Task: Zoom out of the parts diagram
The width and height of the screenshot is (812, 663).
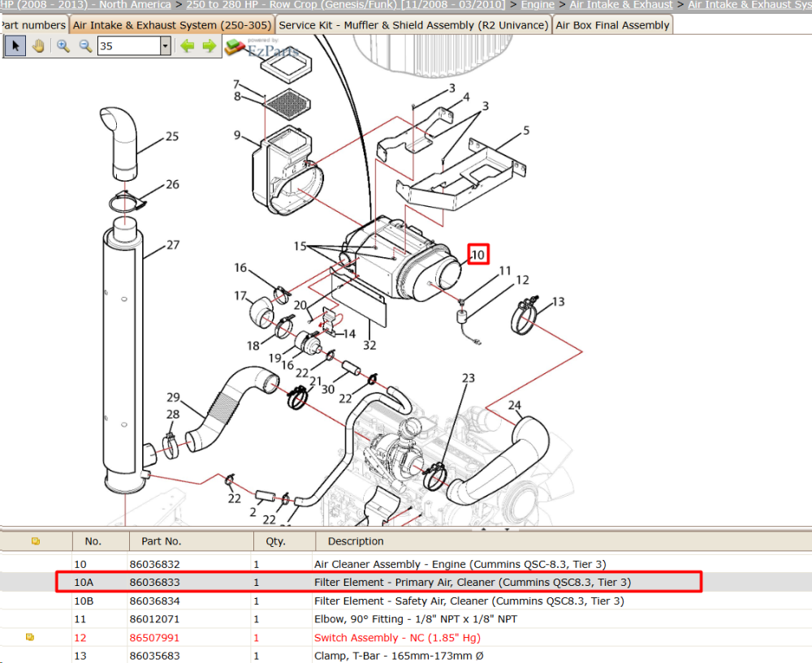Action: 85,46
